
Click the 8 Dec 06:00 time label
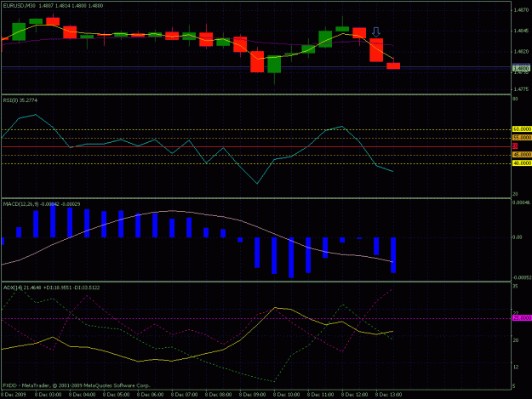(x=150, y=395)
